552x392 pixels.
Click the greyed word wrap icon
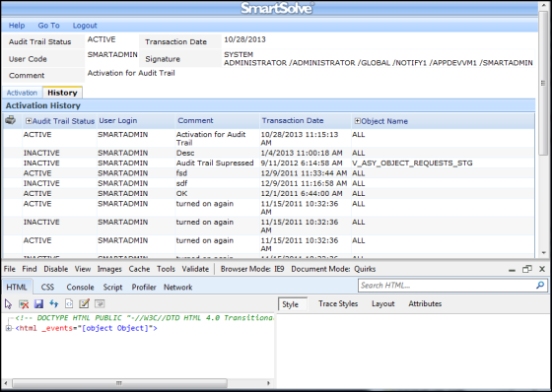coord(100,304)
